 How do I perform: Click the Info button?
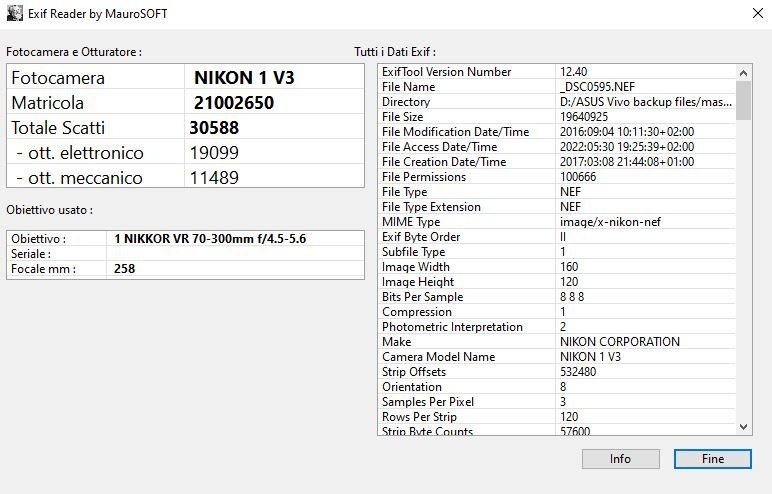620,459
